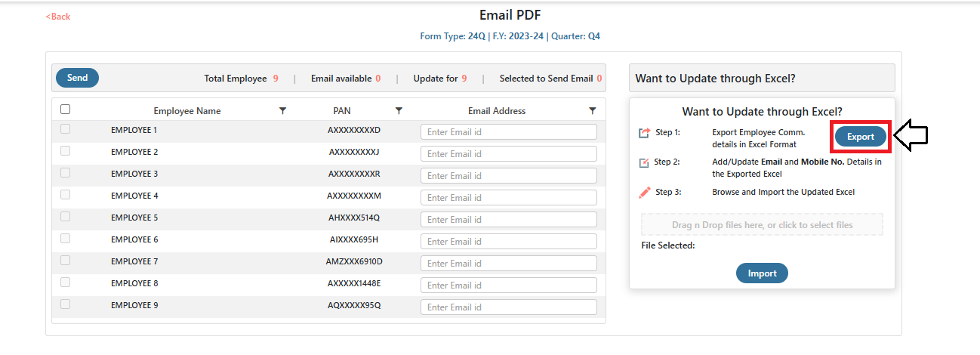Image resolution: width=980 pixels, height=355 pixels.
Task: Click the email field for EMPLOYEE 4
Action: pos(509,198)
